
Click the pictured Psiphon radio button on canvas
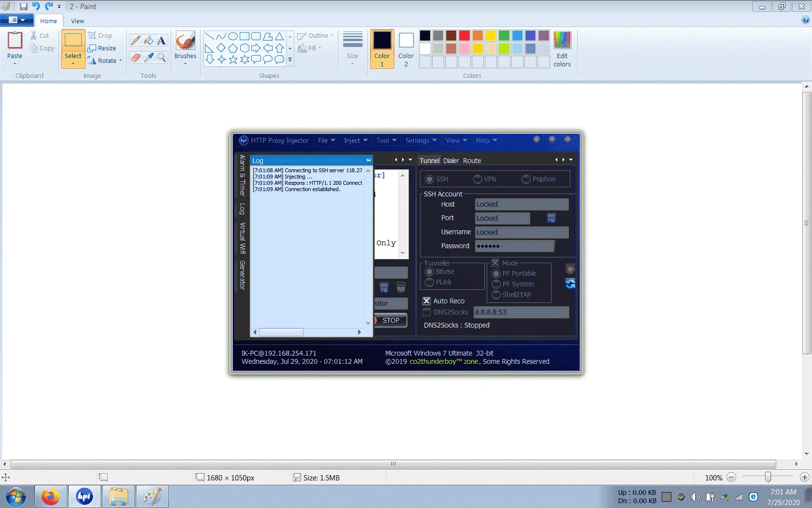point(526,179)
